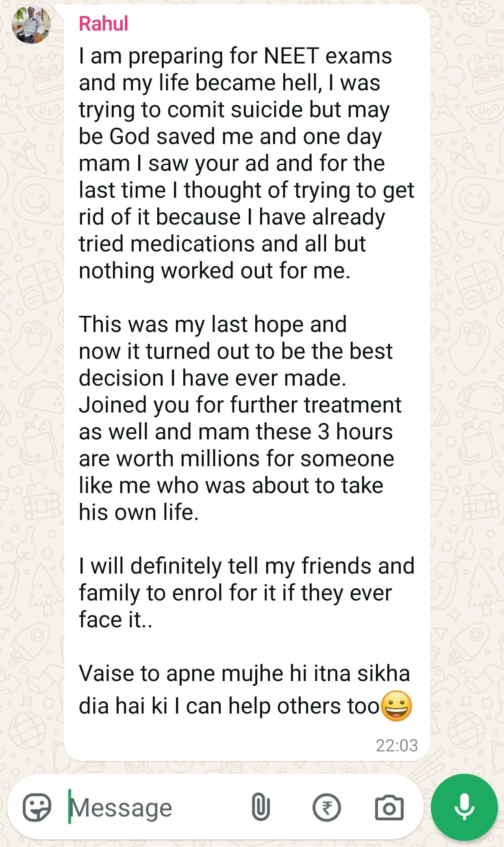Viewport: 504px width, 847px height.
Task: Focus the Message input field
Action: click(x=154, y=808)
